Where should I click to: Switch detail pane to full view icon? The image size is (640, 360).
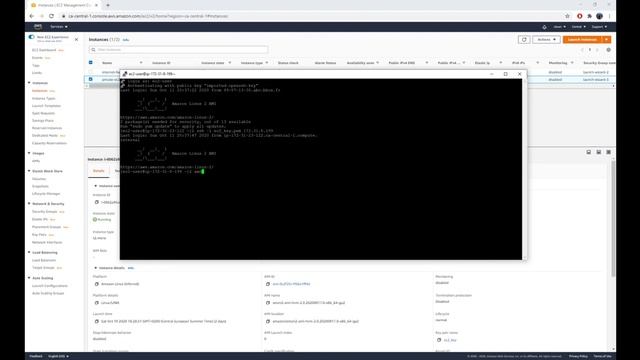tap(608, 152)
